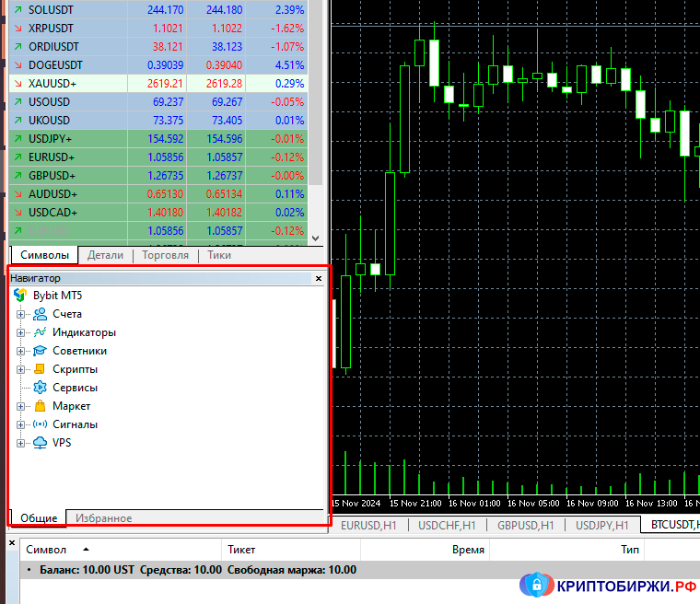Screen dimensions: 700x604
Task: Open the Тики tab
Action: [x=219, y=255]
